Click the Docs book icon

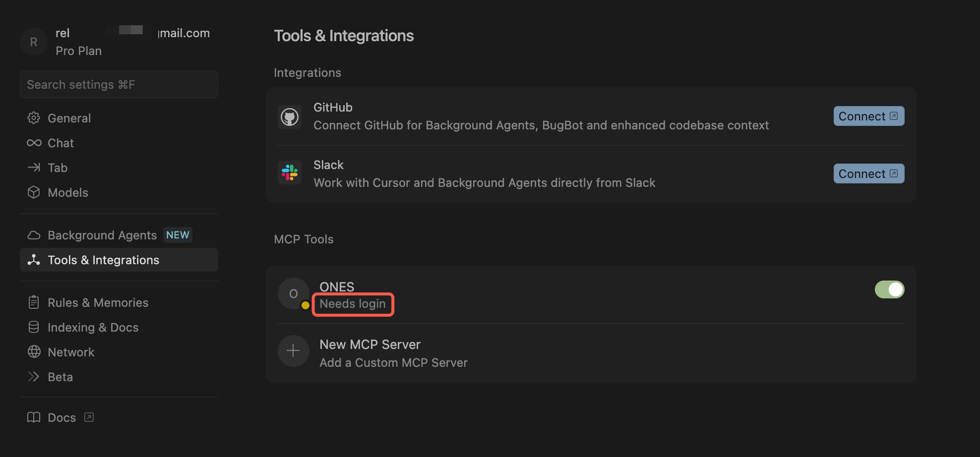[x=34, y=417]
